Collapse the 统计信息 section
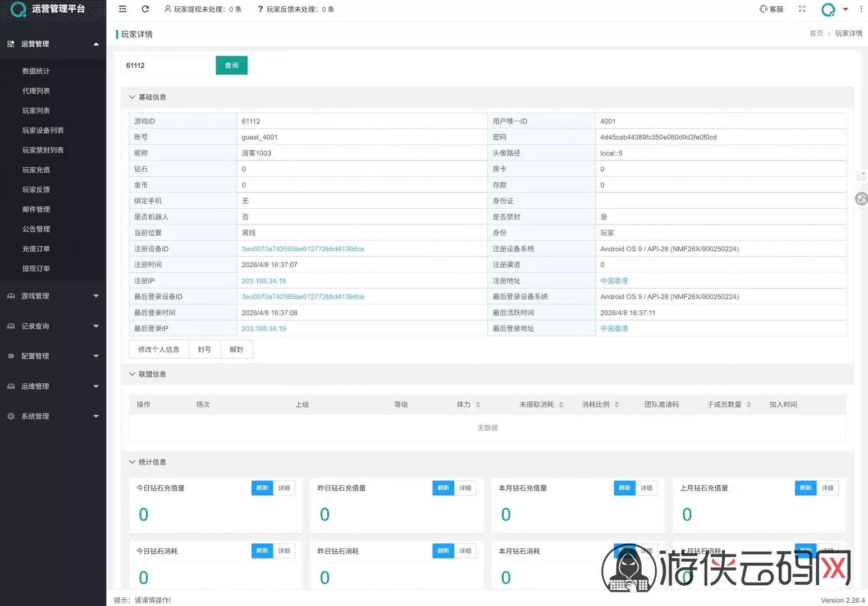 [x=132, y=462]
